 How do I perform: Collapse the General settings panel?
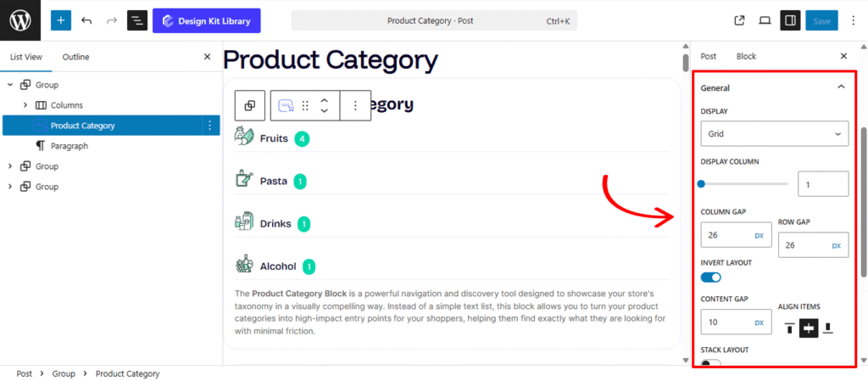[840, 87]
